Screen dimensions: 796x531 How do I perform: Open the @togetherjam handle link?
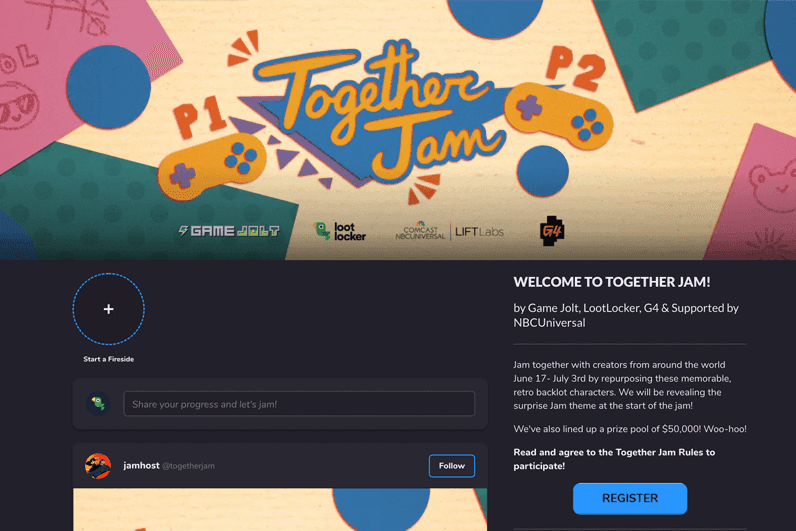(x=188, y=466)
